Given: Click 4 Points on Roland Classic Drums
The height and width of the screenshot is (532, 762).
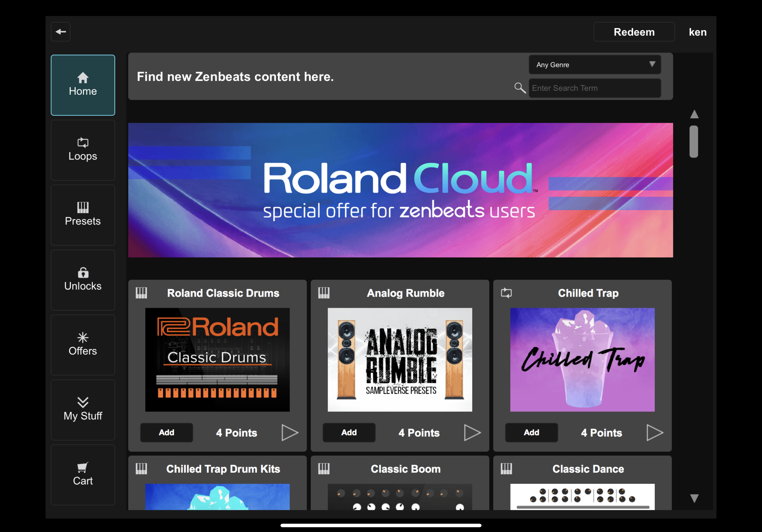Looking at the screenshot, I should [x=237, y=433].
